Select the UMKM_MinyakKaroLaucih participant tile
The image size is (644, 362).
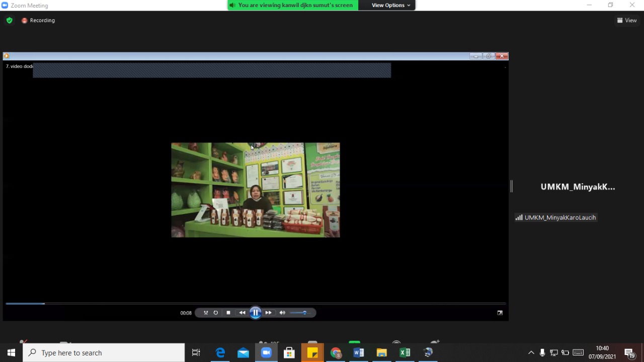(x=577, y=187)
